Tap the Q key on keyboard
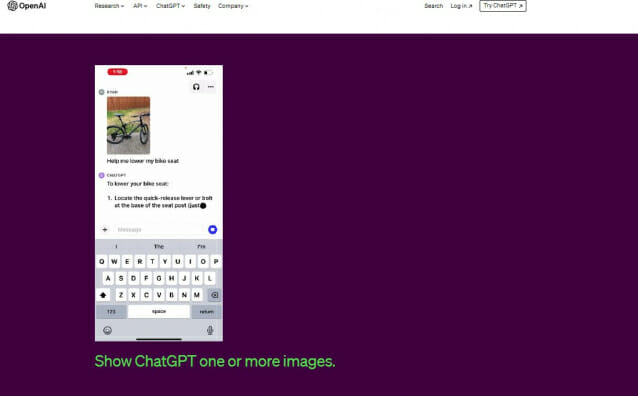The width and height of the screenshot is (638, 396). point(102,261)
